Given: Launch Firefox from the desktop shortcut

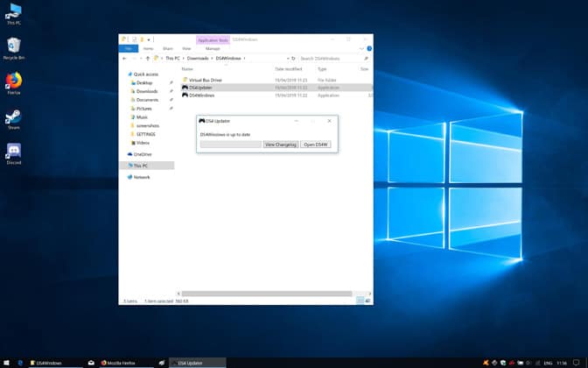Looking at the screenshot, I should 14,83.
